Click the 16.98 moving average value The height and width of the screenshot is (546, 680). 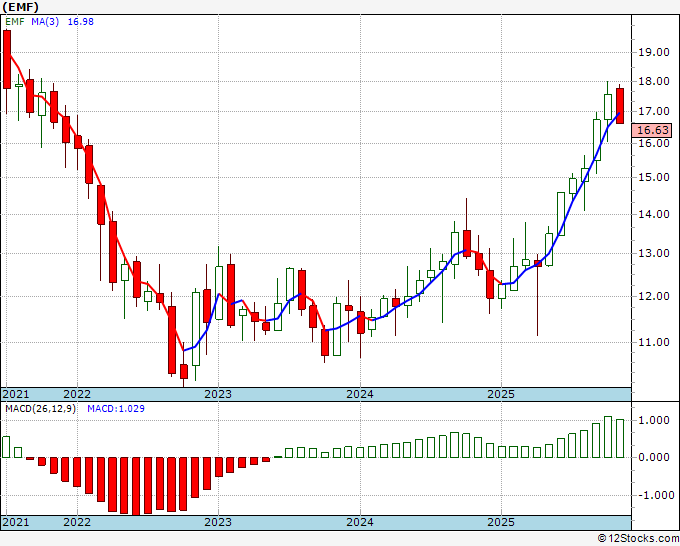(80, 22)
